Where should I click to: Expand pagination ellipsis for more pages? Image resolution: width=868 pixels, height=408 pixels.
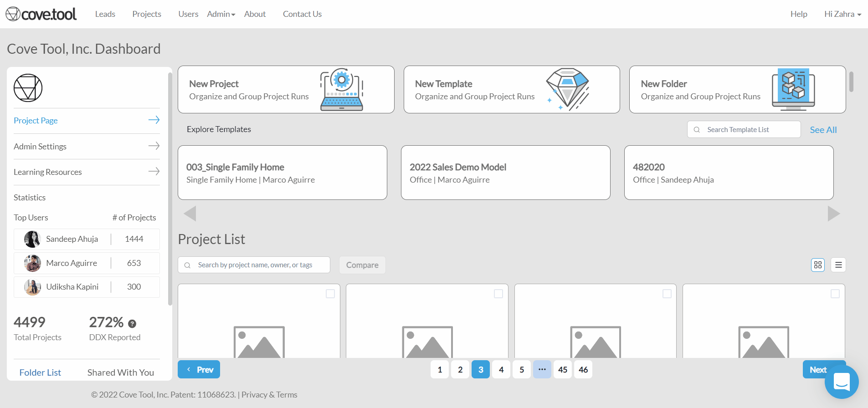542,369
